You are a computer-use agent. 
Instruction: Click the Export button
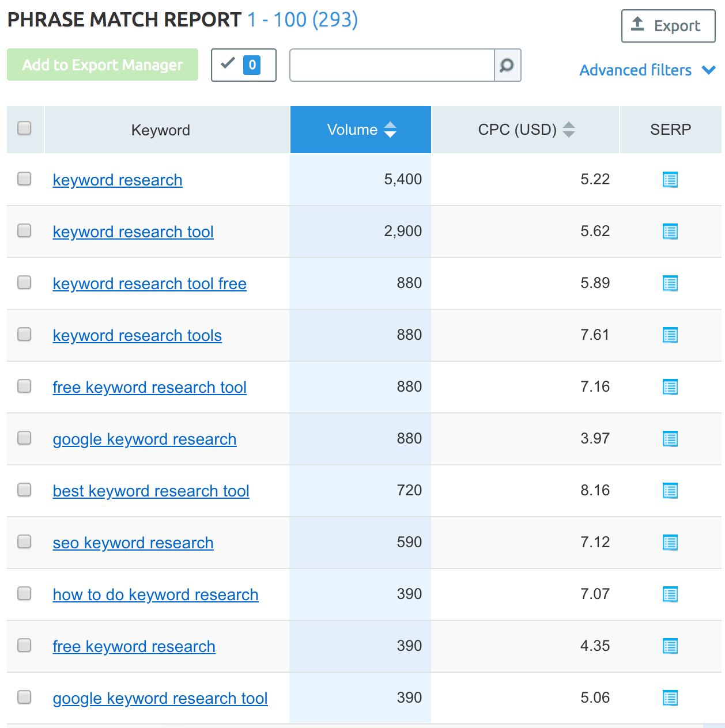[x=668, y=26]
